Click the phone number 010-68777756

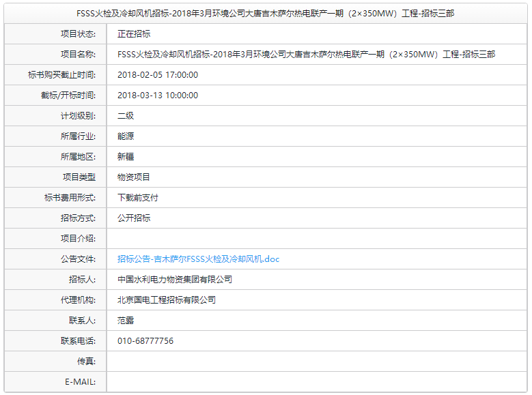145,341
